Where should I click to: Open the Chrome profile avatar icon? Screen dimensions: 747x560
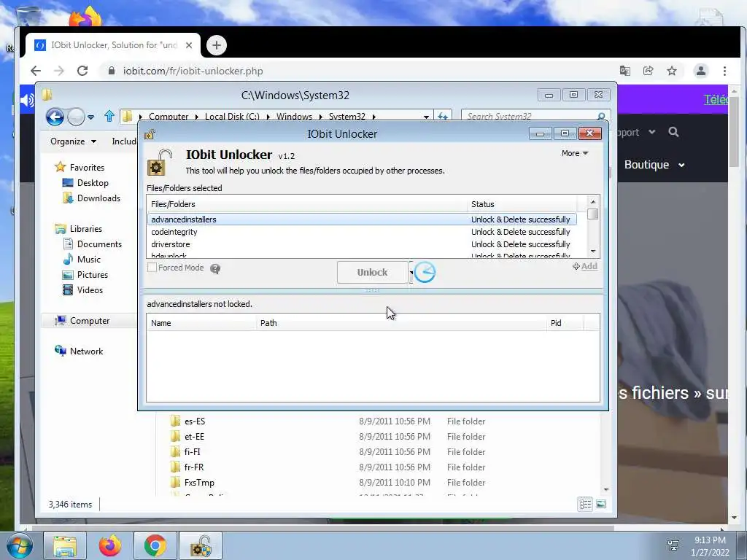[x=701, y=71]
